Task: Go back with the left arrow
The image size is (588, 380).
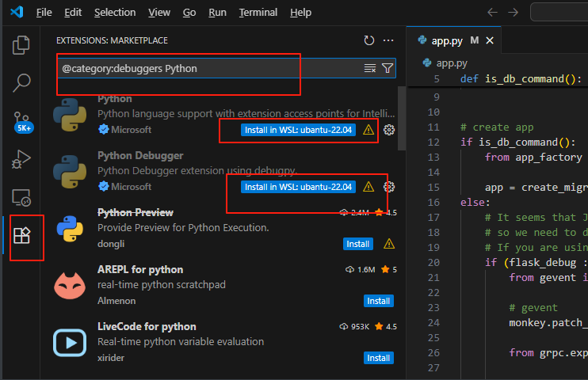Action: (492, 13)
